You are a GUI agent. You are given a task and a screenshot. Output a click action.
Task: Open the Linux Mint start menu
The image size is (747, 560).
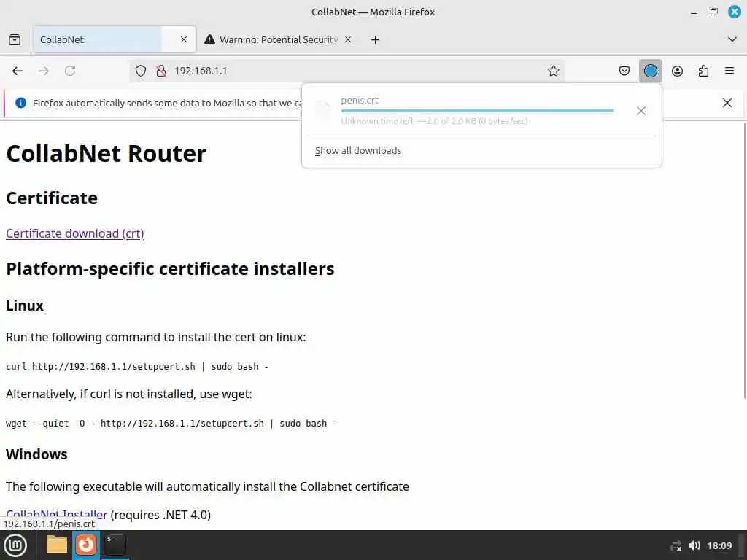pos(15,545)
